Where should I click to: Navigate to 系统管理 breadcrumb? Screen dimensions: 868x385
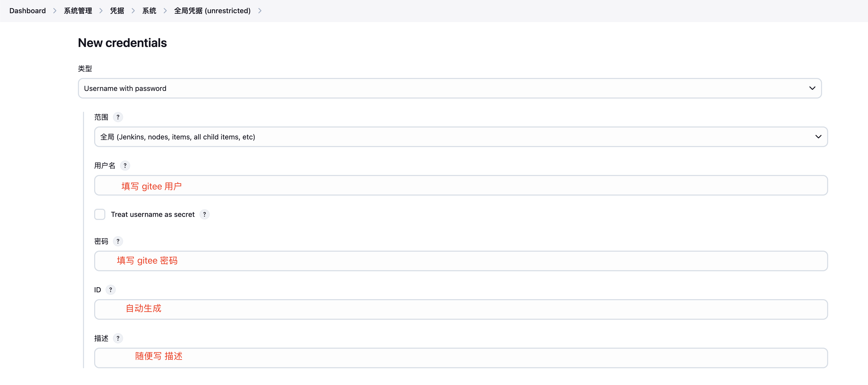[x=78, y=11]
